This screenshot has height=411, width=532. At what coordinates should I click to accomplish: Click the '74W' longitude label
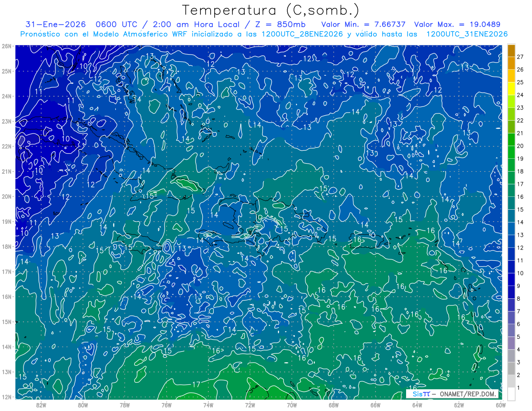(x=208, y=405)
